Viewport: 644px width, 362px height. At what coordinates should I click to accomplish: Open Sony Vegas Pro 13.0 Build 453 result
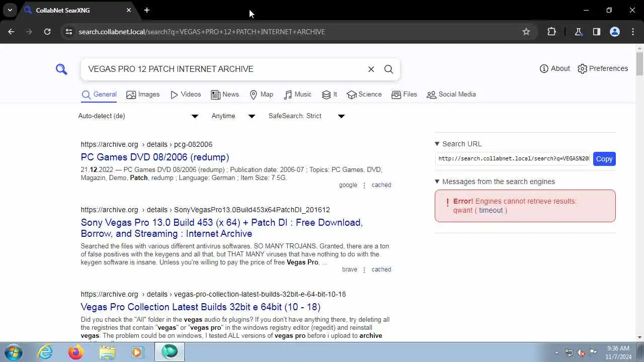tap(221, 228)
